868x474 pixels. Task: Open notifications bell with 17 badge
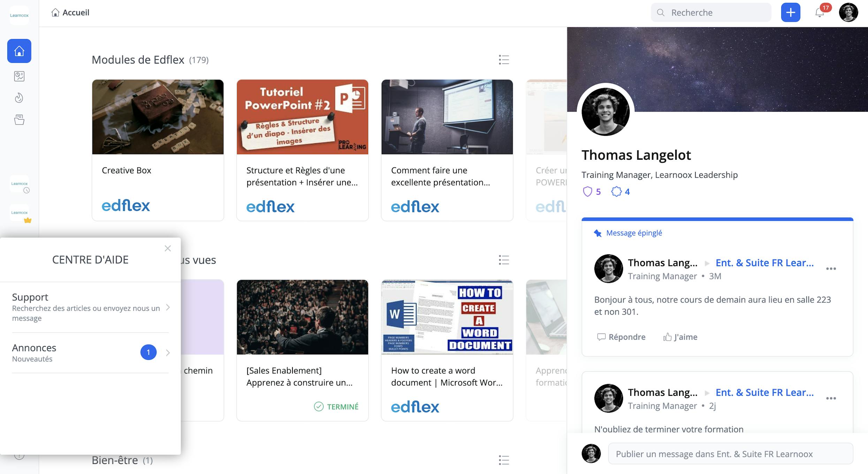pos(819,13)
